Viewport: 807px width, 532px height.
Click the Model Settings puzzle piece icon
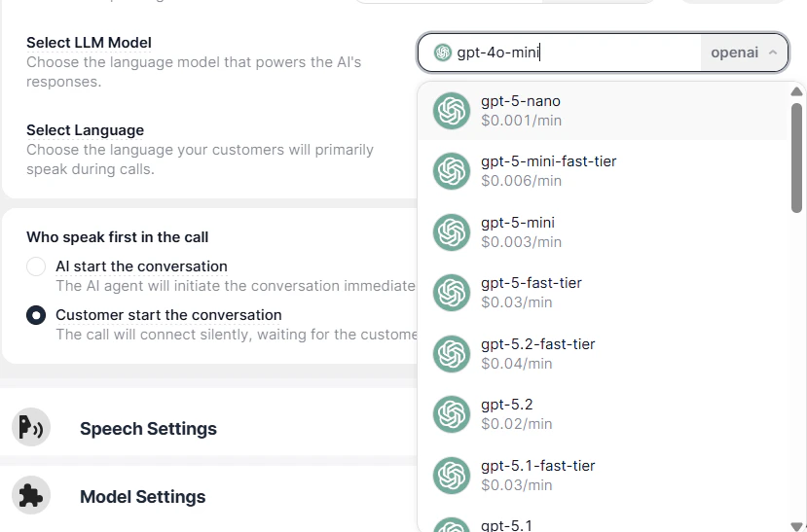tap(31, 496)
